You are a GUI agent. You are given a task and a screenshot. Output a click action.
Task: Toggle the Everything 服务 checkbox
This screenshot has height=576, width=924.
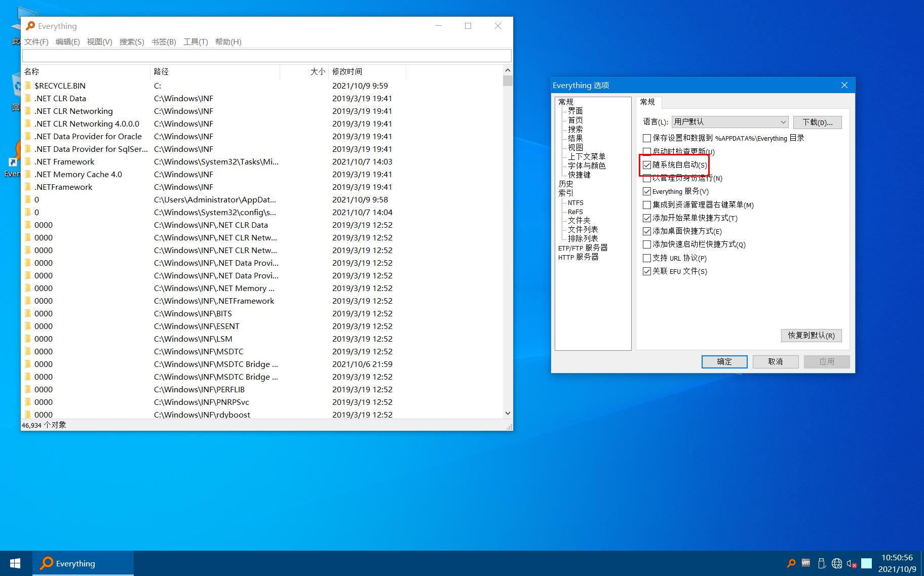(x=647, y=191)
